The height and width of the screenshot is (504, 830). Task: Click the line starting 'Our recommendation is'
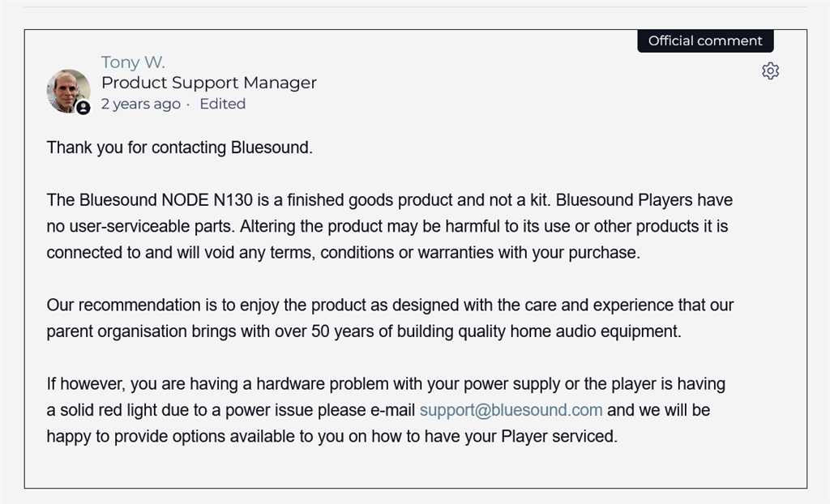click(x=389, y=305)
